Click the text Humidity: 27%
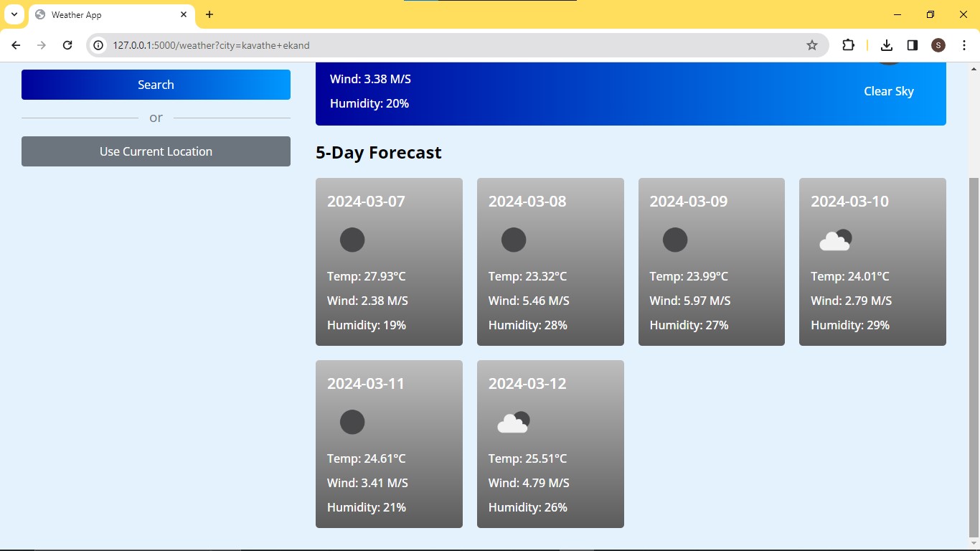 point(689,325)
